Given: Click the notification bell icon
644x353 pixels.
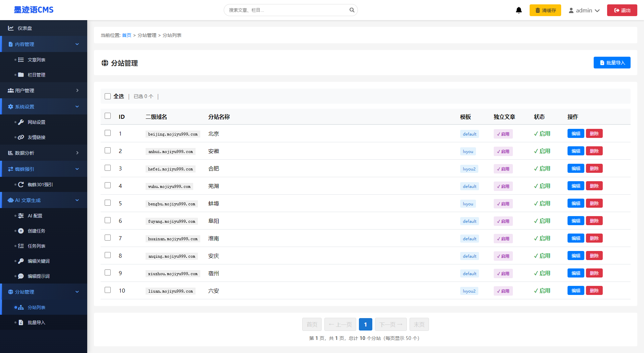Looking at the screenshot, I should pos(519,10).
